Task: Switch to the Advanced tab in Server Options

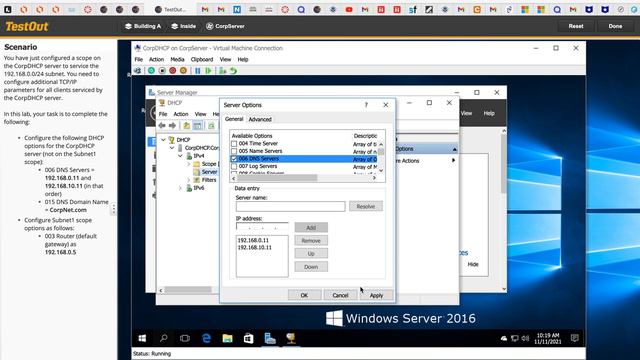Action: [260, 119]
